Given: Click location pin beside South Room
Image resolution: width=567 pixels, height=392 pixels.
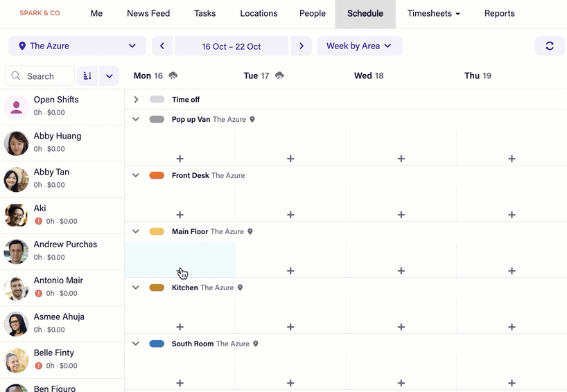Looking at the screenshot, I should tap(256, 344).
